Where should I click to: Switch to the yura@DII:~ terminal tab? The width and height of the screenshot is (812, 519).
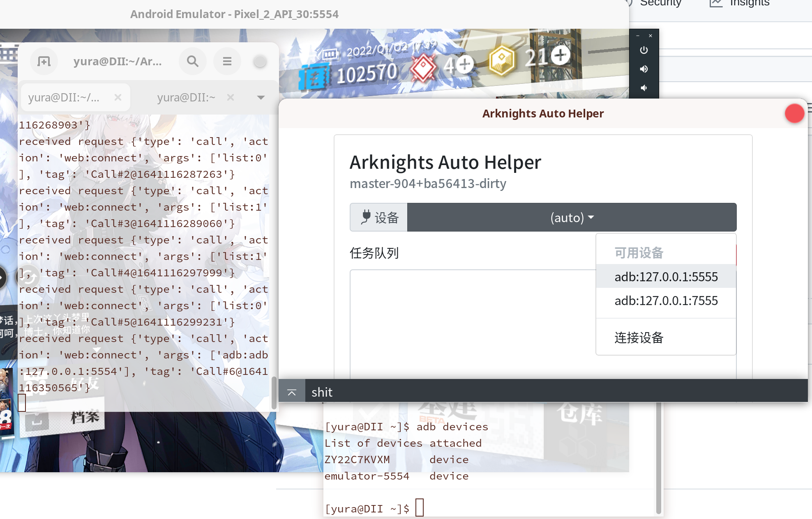point(186,97)
